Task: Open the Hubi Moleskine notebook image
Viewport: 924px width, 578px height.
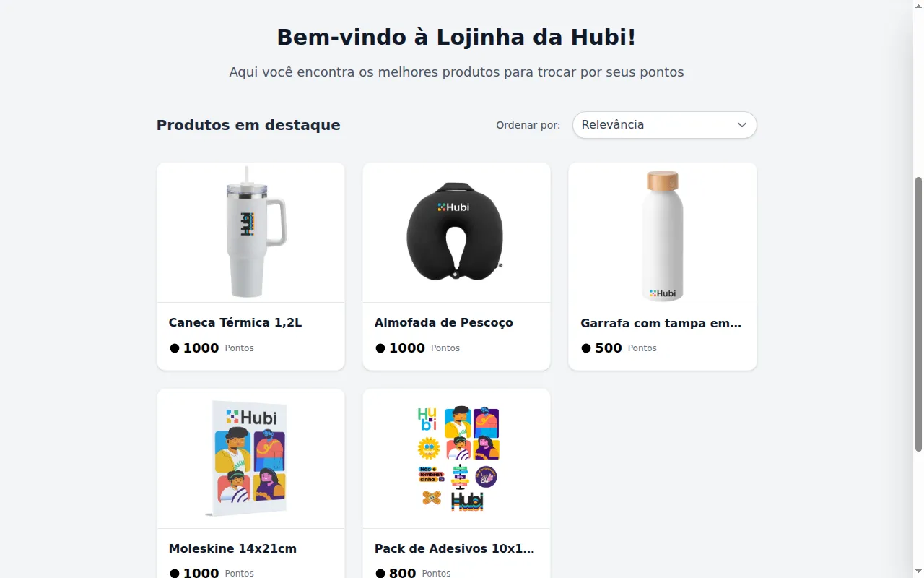Action: (250, 459)
